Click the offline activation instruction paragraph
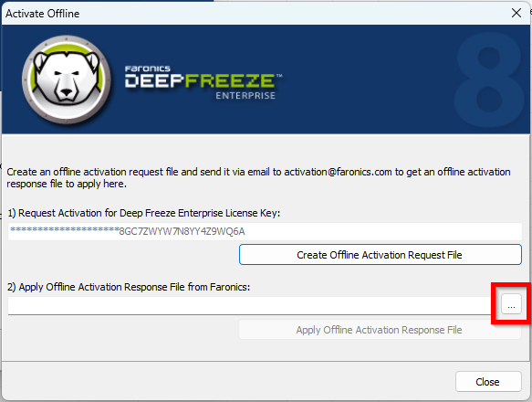This screenshot has width=532, height=402. pyautogui.click(x=258, y=178)
